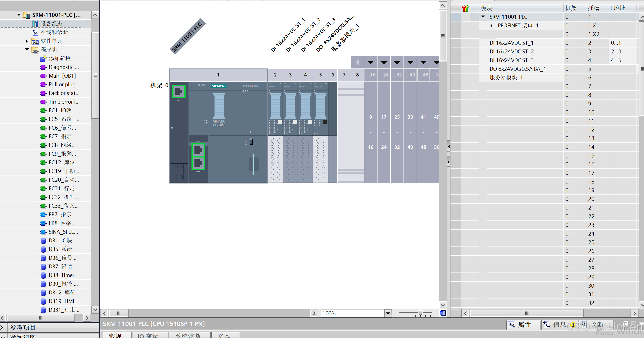This screenshot has height=338, width=644.
Task: Open the DB1_IO data block icon
Action: tap(43, 241)
